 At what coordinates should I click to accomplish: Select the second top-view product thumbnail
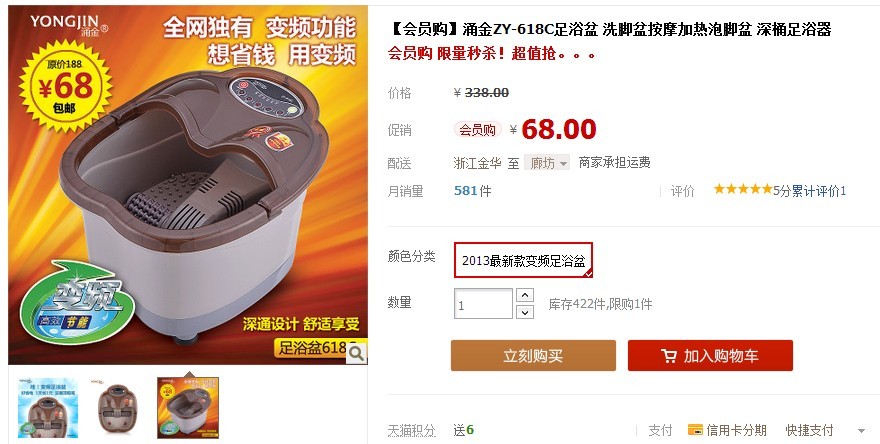click(x=117, y=408)
